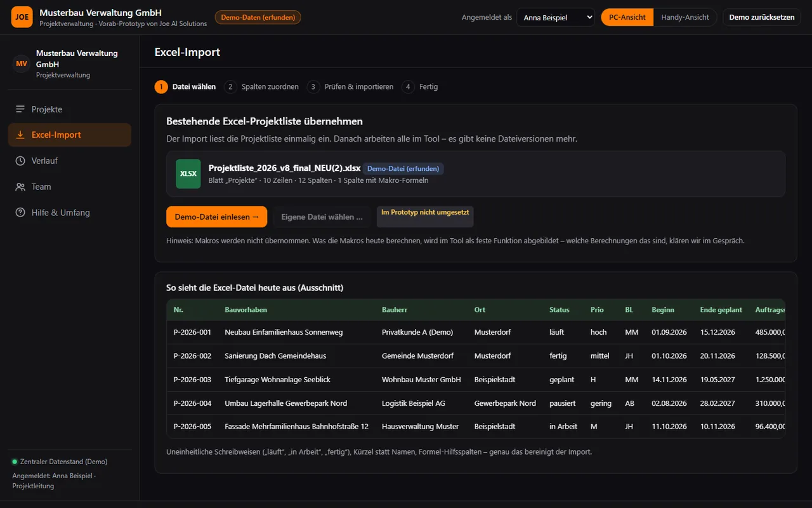The height and width of the screenshot is (508, 812).
Task: Click the Bauvorhaben column header
Action: (x=246, y=310)
